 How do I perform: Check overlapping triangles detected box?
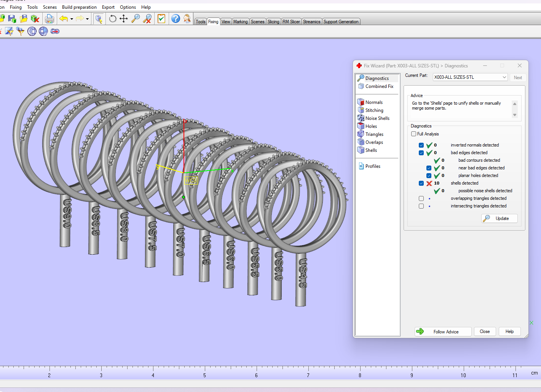(x=421, y=198)
